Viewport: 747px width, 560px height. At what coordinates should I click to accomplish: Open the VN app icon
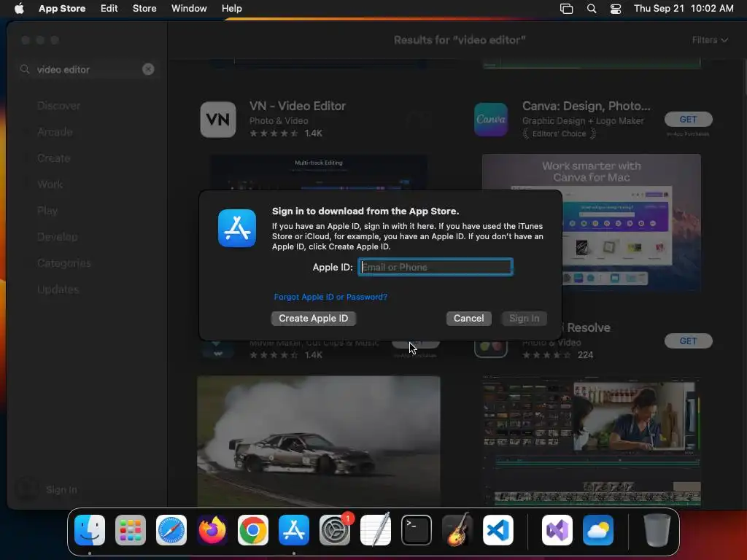217,120
